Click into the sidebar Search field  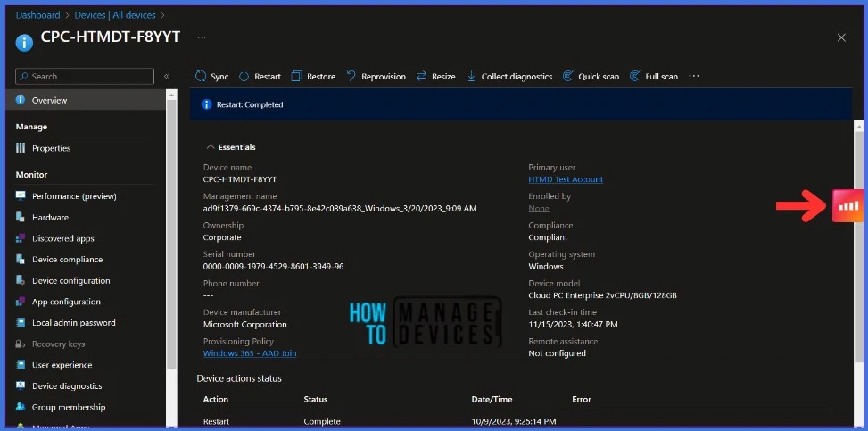(85, 77)
